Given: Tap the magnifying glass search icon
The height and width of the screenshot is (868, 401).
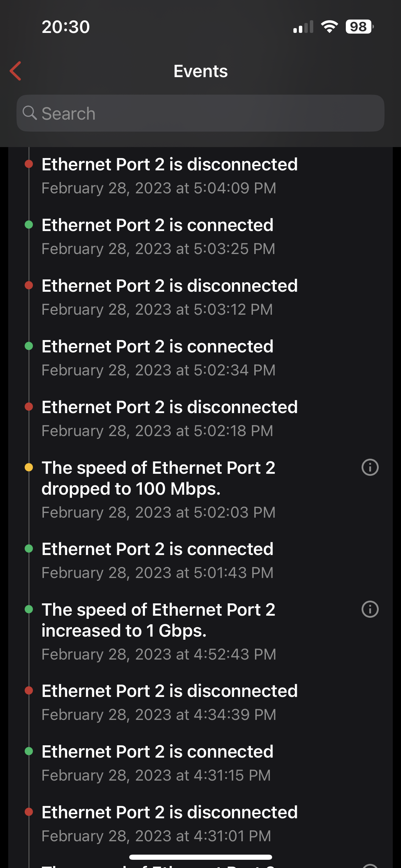Looking at the screenshot, I should click(x=30, y=113).
